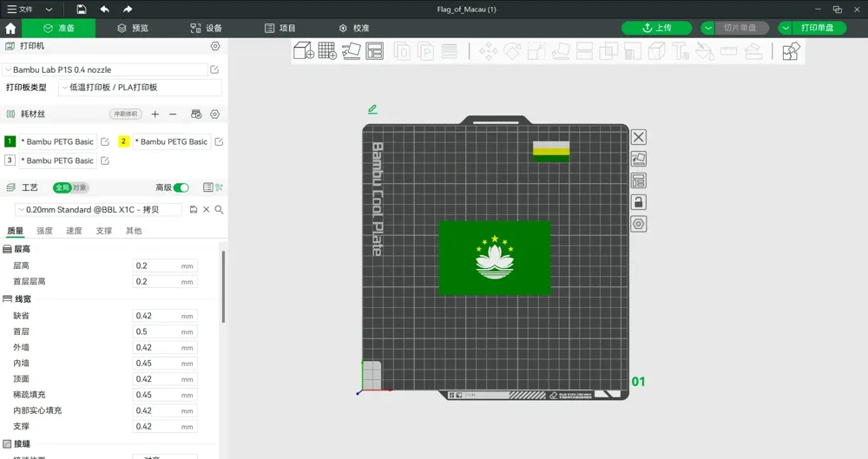
Task: Click the Cut tool icon
Action: click(x=584, y=51)
